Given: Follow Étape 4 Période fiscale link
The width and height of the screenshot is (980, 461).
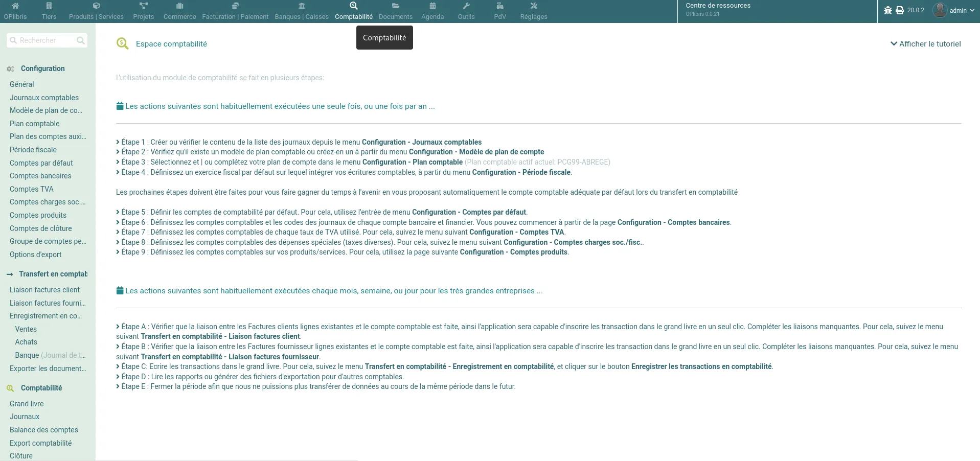Looking at the screenshot, I should coord(521,172).
